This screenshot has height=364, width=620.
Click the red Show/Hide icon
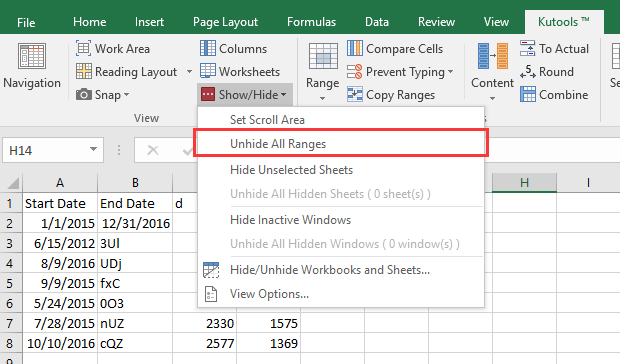click(208, 94)
